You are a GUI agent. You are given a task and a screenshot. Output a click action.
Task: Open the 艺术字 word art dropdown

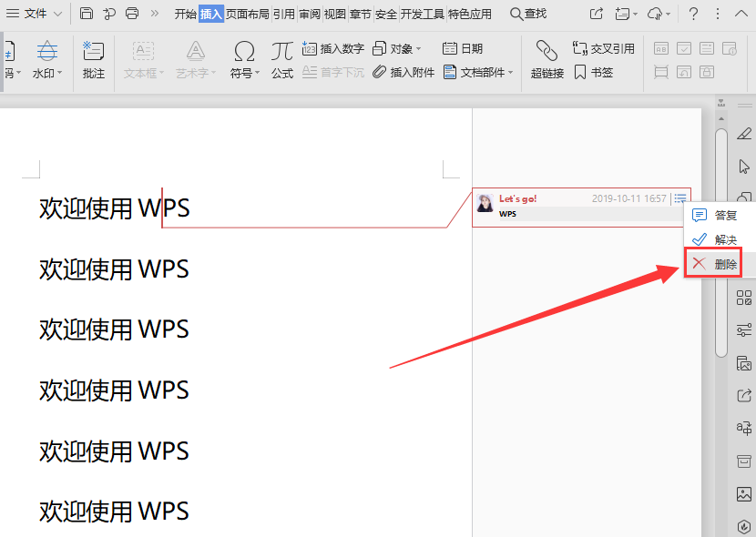195,60
